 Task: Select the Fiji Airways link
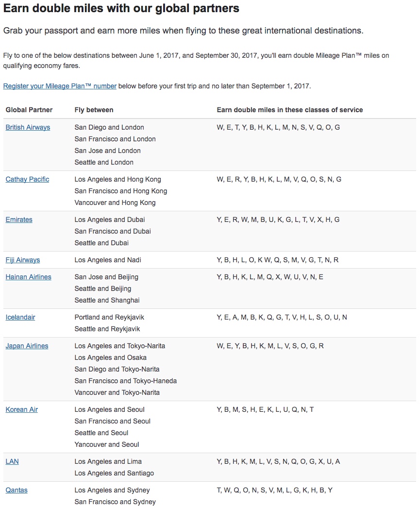point(23,260)
